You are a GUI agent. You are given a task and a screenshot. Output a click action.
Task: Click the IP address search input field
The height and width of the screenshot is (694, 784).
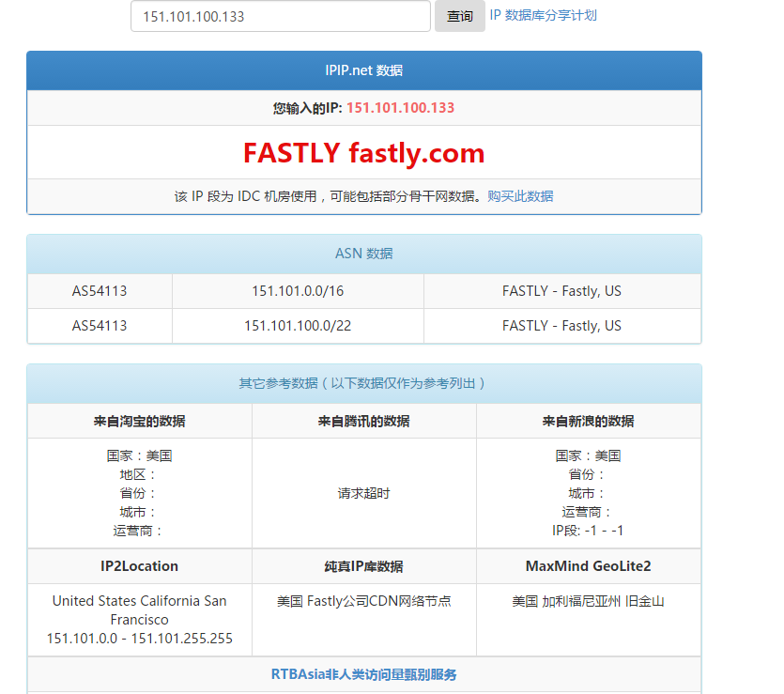(281, 16)
